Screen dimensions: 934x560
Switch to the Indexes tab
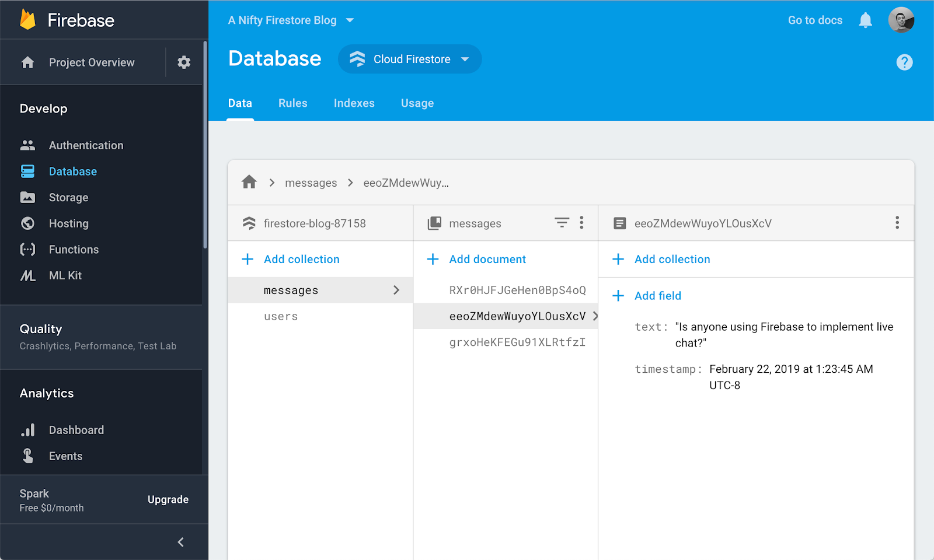coord(354,103)
